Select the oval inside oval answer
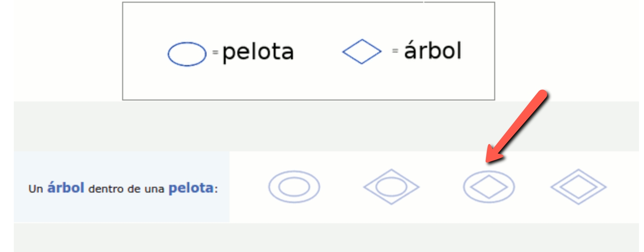Image resolution: width=644 pixels, height=252 pixels. coord(294,187)
